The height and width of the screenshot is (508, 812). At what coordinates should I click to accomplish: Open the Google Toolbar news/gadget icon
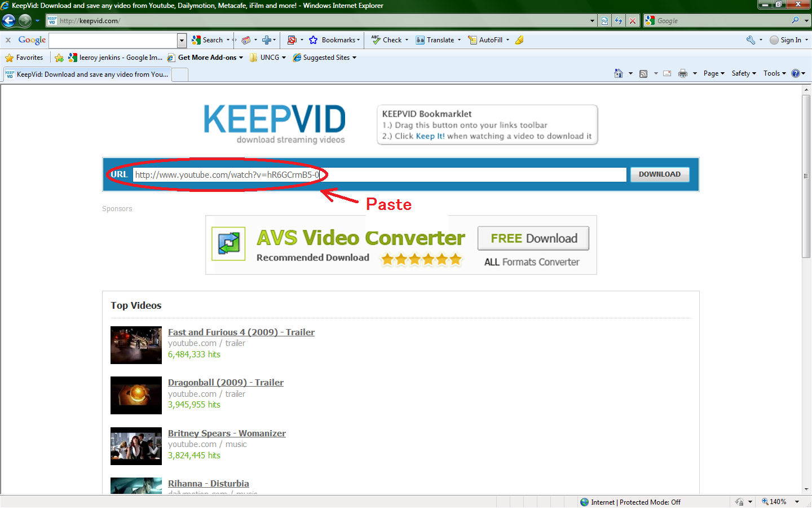tap(246, 40)
